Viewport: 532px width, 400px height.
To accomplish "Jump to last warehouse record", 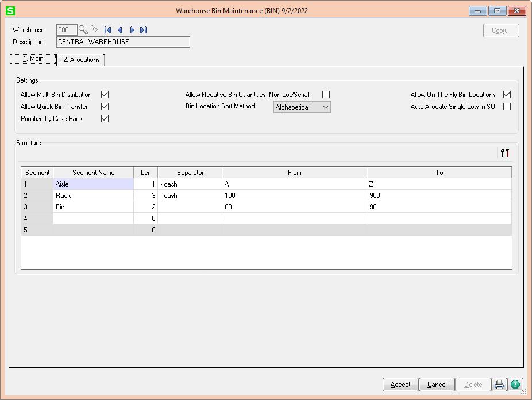I will pos(144,30).
